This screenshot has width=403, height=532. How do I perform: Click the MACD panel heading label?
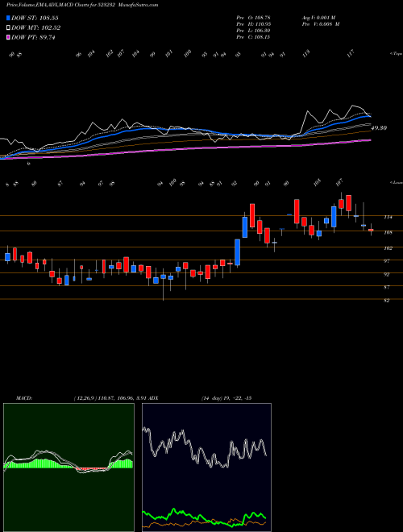pyautogui.click(x=23, y=398)
